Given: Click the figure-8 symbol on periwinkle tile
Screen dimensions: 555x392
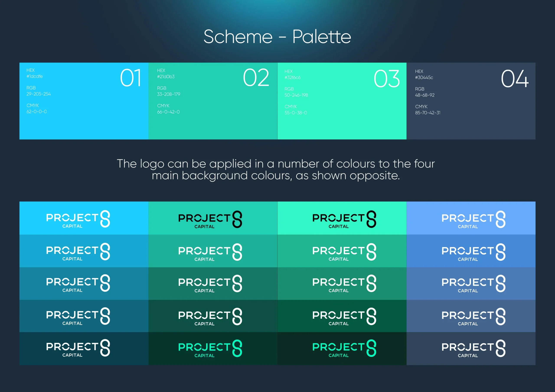Looking at the screenshot, I should point(500,219).
